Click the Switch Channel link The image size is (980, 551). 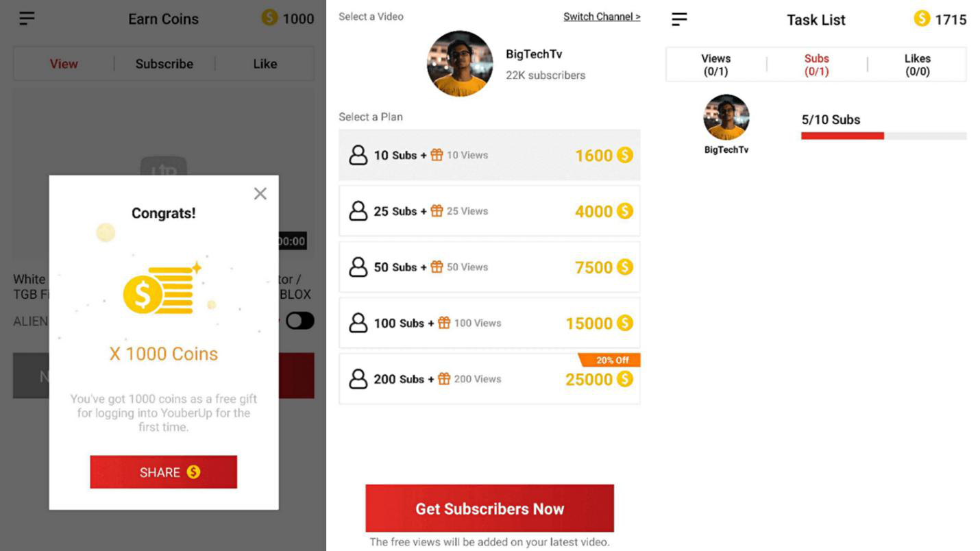[x=602, y=16]
